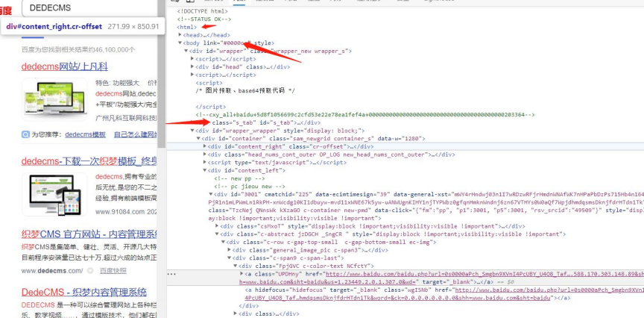This screenshot has height=318, width=644.
Task: Expand the a class UPDHny node
Action: (x=241, y=274)
